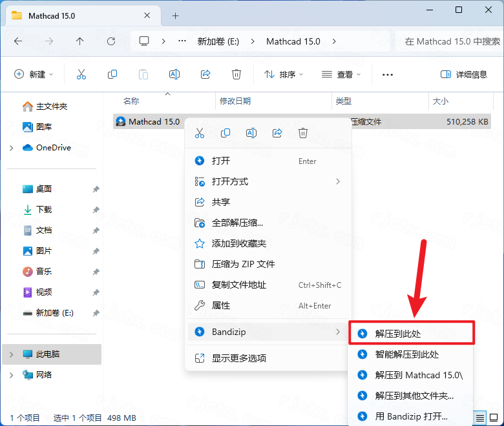The image size is (504, 426).
Task: Expand the OneDrive tree node
Action: [x=12, y=148]
